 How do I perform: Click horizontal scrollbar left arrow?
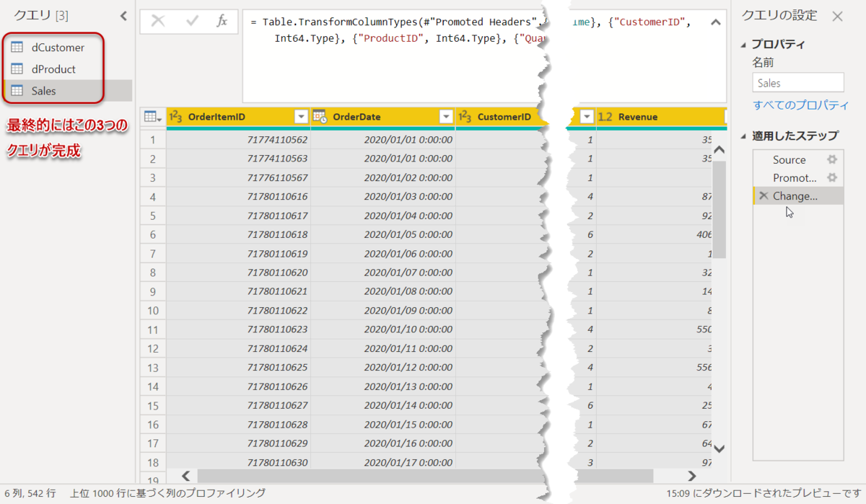186,476
